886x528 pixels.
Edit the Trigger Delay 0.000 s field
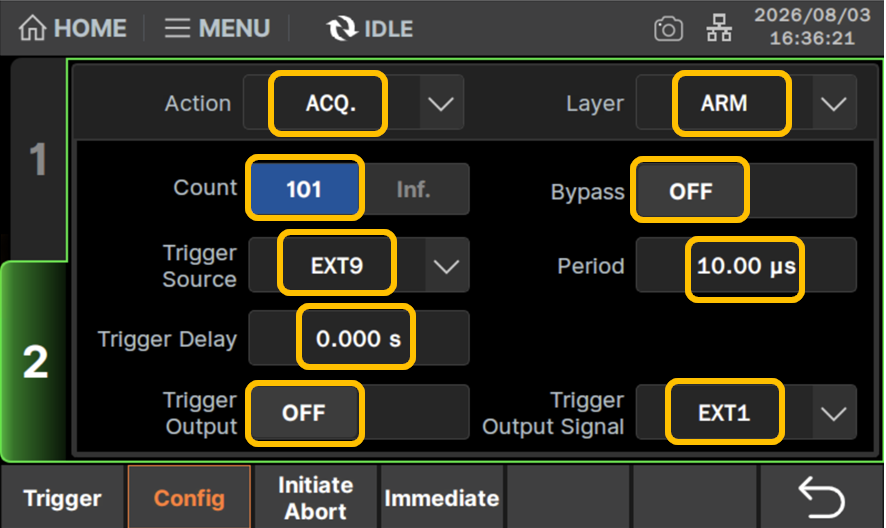(358, 338)
